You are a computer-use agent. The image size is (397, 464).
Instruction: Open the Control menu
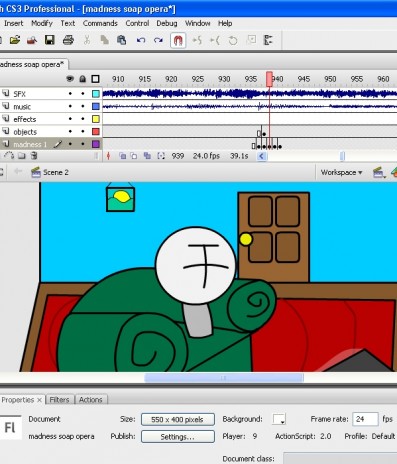[x=137, y=23]
